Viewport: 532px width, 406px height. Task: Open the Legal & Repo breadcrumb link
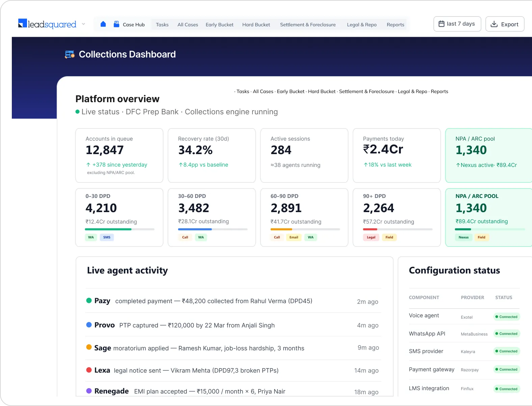point(413,91)
